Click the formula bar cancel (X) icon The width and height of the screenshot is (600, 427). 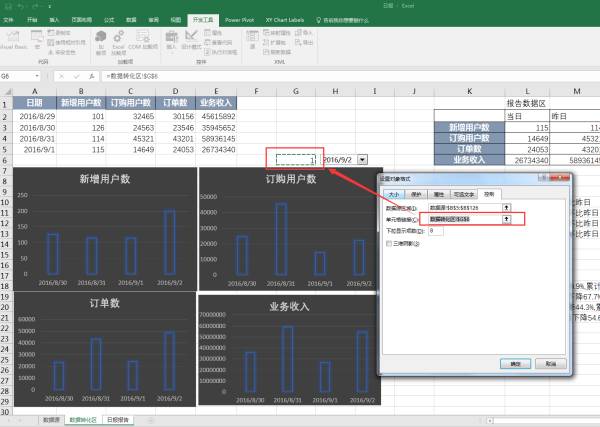click(61, 76)
